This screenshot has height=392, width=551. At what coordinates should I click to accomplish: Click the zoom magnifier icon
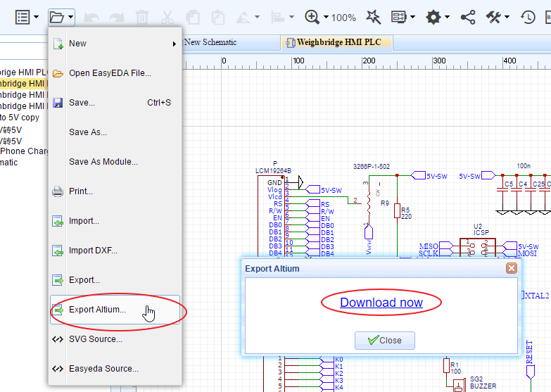pos(312,17)
